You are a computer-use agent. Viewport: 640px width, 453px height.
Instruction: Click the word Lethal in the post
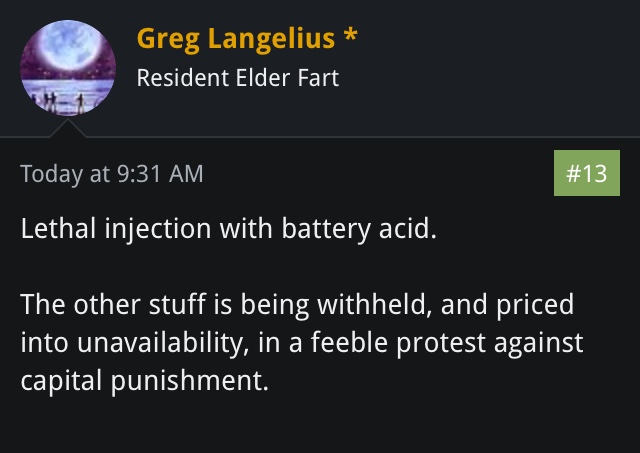coord(58,228)
